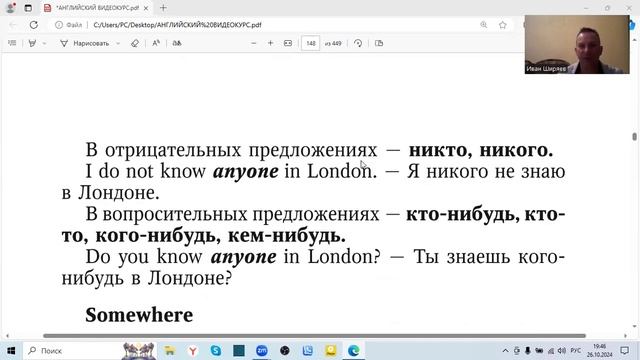640x360 pixels.
Task: Select the highlight tool in PDF toolbar
Action: pos(32,43)
